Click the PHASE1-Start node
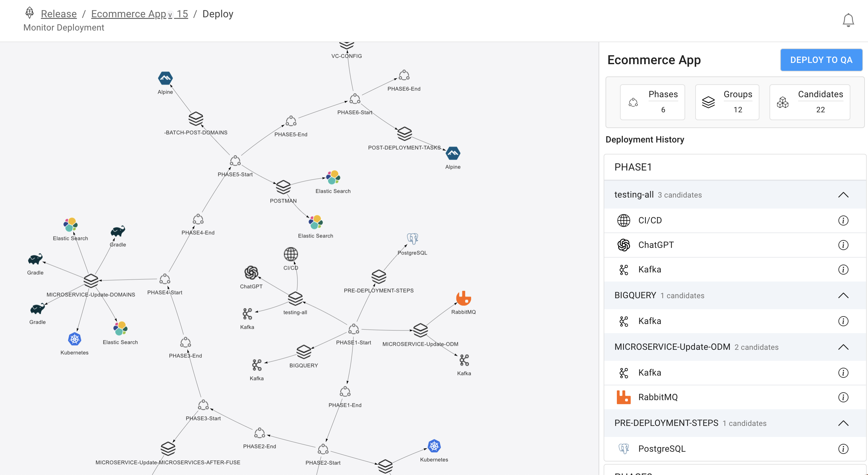 click(353, 329)
